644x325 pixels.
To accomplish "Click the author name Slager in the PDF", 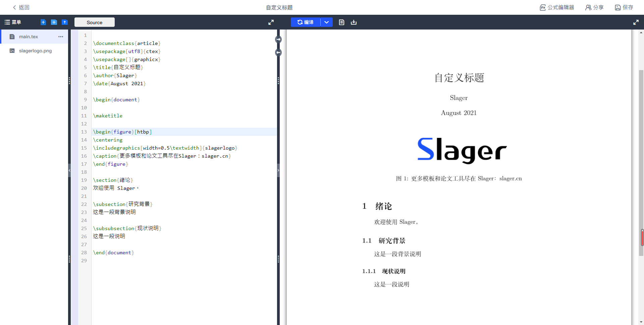I will [459, 98].
